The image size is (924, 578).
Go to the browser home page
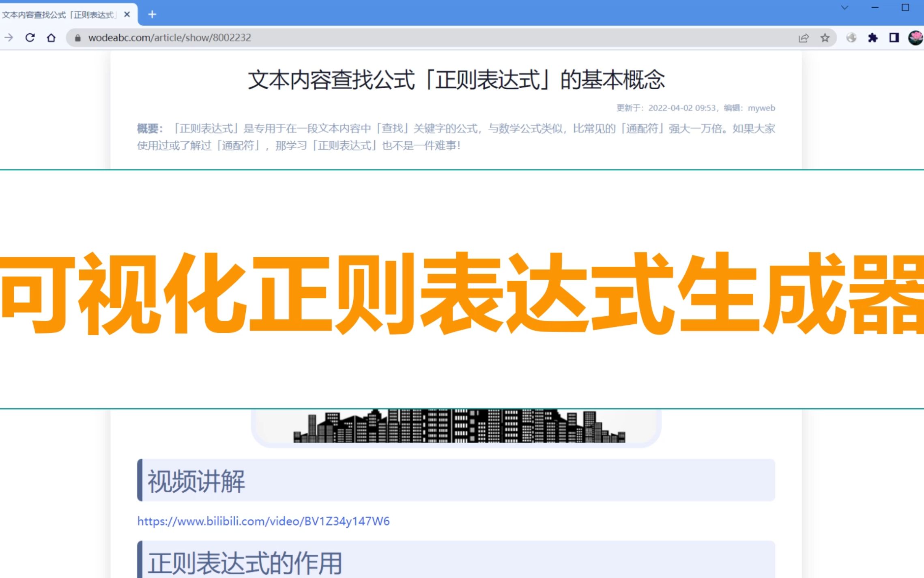51,38
